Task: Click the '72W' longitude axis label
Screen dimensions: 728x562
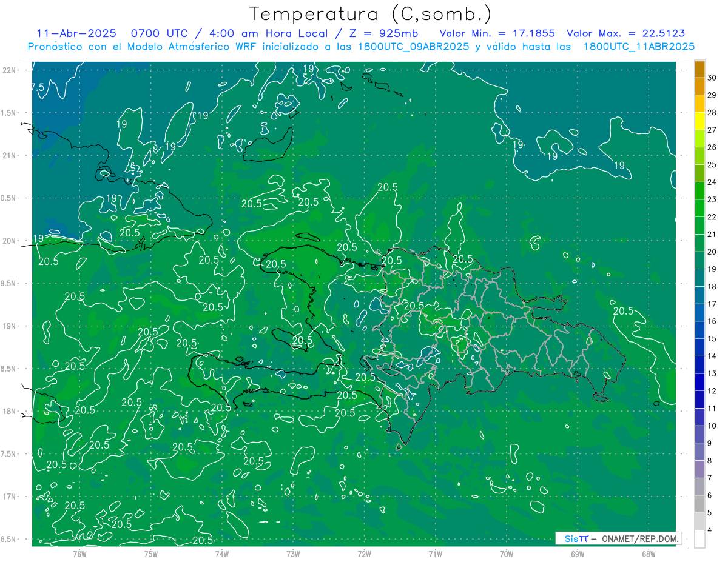Action: click(x=364, y=554)
